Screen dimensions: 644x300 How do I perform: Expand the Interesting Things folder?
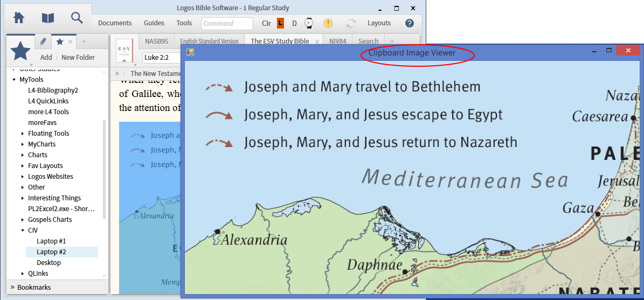[x=23, y=198]
